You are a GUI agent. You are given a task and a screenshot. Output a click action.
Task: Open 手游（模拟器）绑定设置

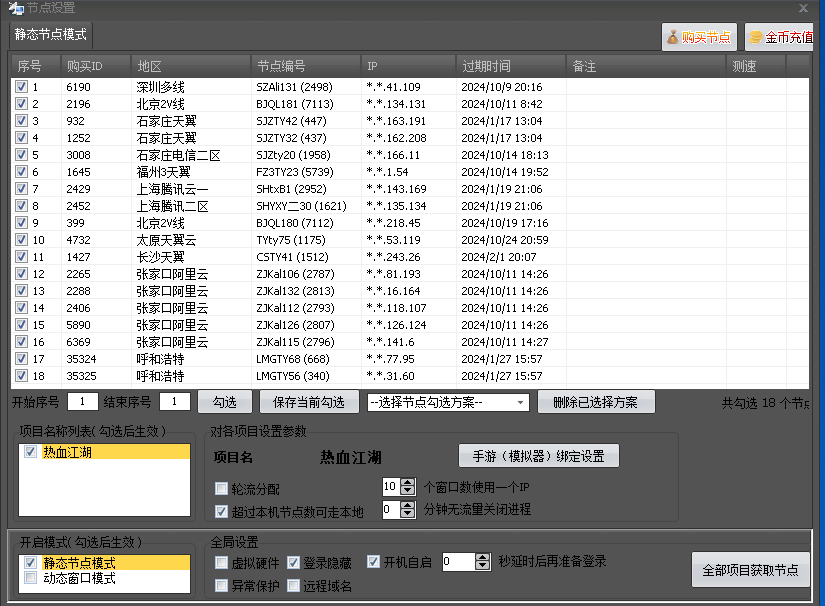tap(536, 455)
